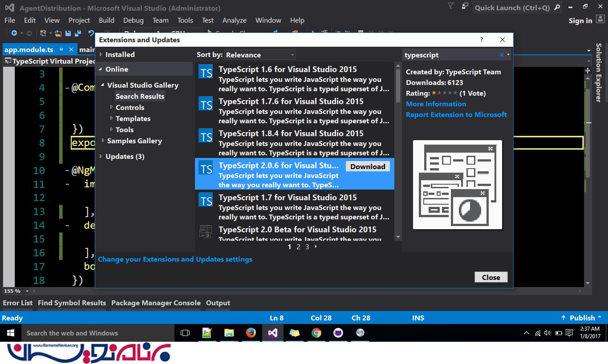Screen dimensions: 608x364
Task: Click the Navigate Forward toolbar icon
Action: (x=29, y=33)
